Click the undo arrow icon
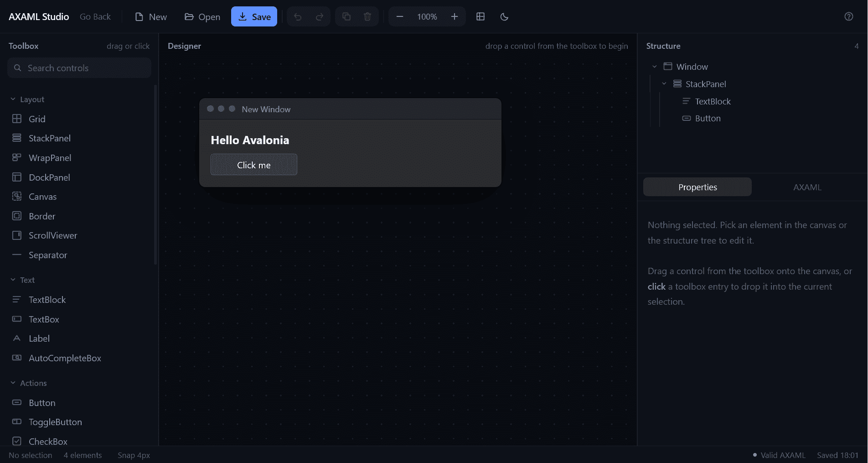The height and width of the screenshot is (463, 868). (x=298, y=17)
